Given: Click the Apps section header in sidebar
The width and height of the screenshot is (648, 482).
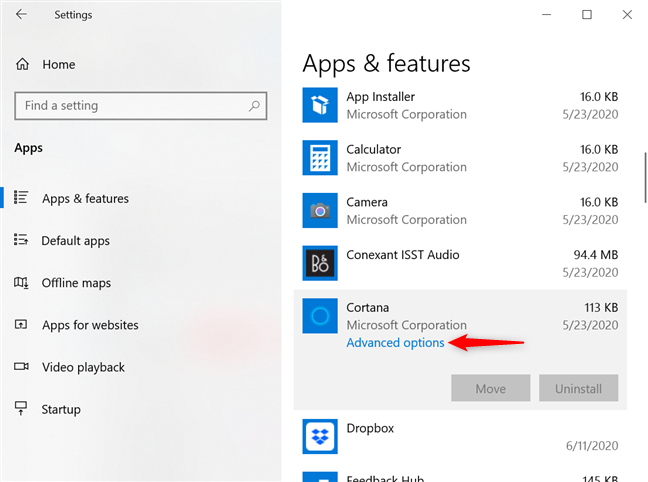Looking at the screenshot, I should tap(29, 148).
